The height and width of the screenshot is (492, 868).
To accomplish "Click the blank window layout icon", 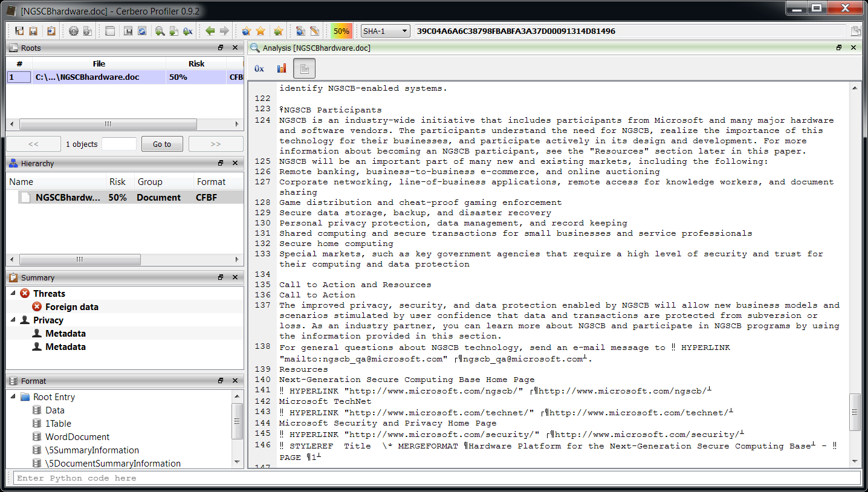I will (110, 31).
